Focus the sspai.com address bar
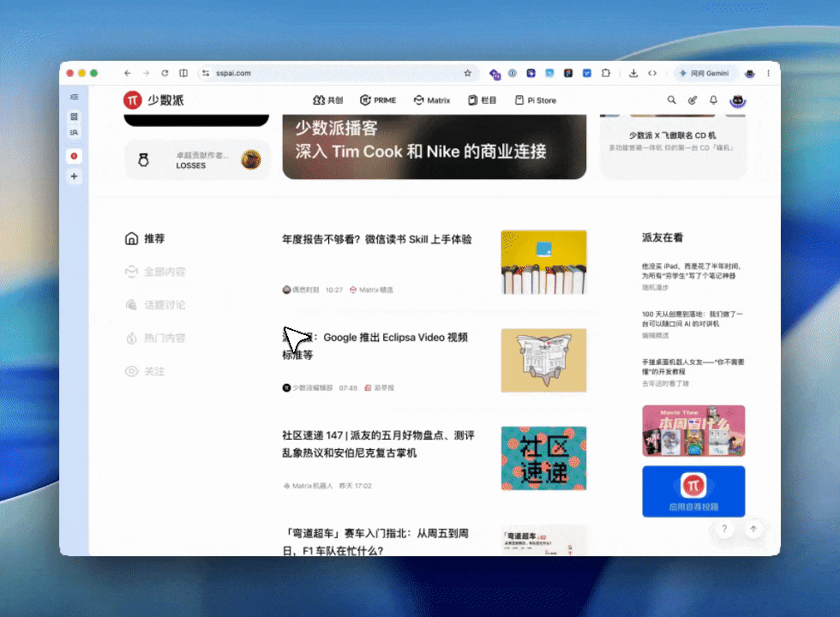Screen dimensions: 840x617 [x=338, y=74]
